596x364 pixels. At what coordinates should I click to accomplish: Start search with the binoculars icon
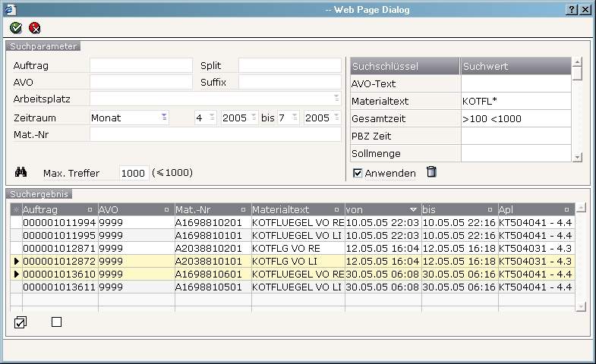20,172
